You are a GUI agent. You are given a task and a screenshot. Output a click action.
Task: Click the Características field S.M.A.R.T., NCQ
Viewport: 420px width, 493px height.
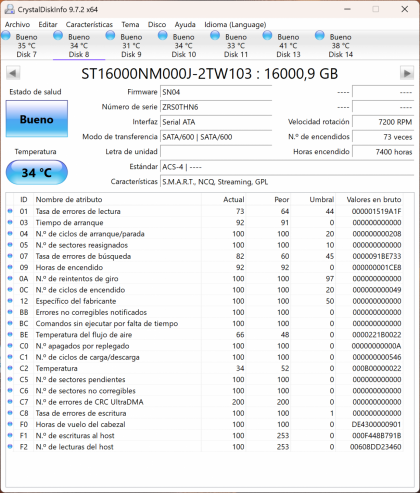pyautogui.click(x=287, y=182)
